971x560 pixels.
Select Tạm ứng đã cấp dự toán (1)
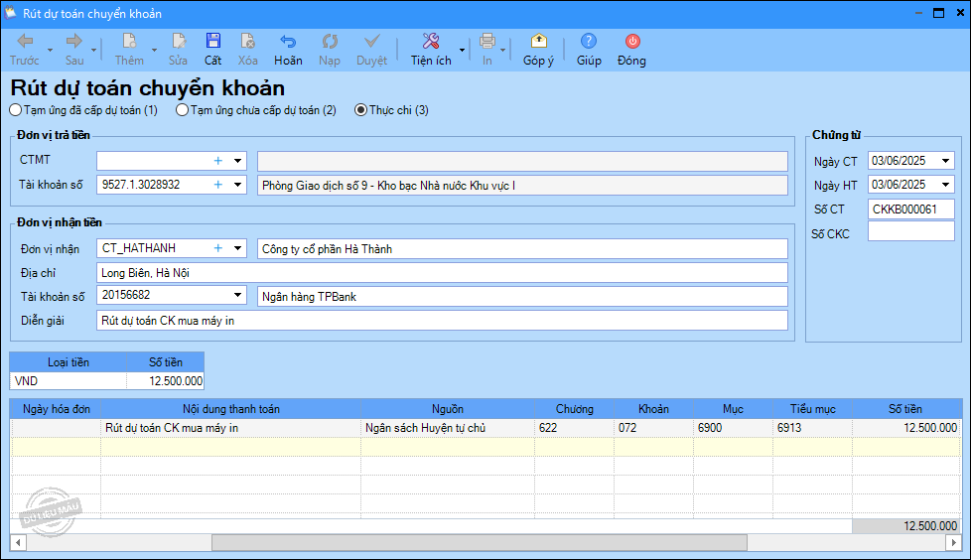[83, 110]
